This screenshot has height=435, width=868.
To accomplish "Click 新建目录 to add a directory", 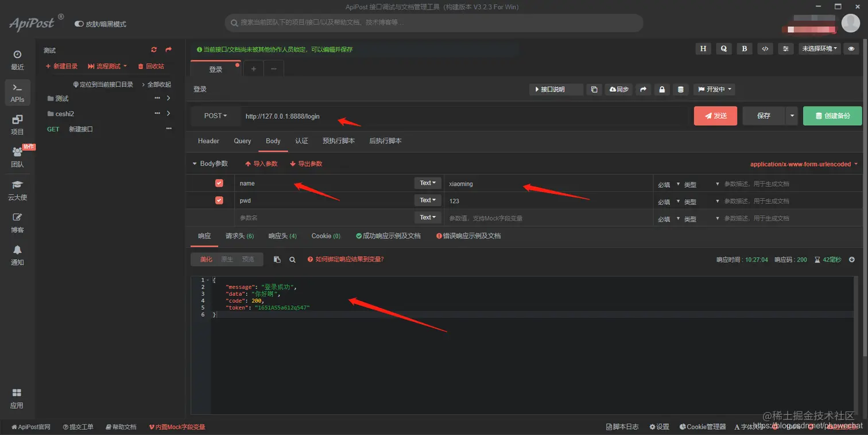I will coord(61,67).
